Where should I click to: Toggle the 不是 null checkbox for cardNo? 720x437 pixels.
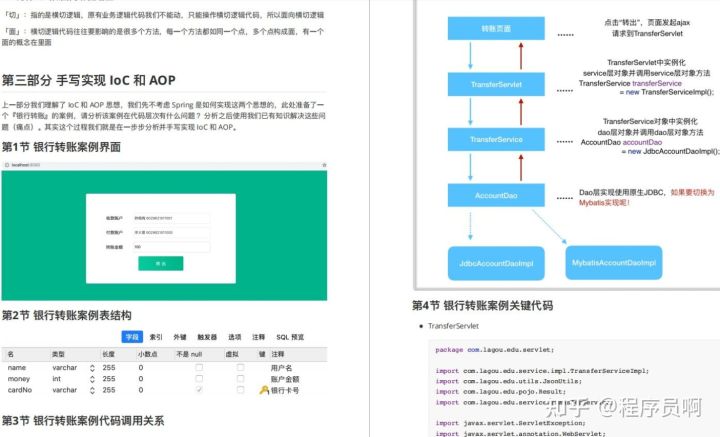point(199,390)
